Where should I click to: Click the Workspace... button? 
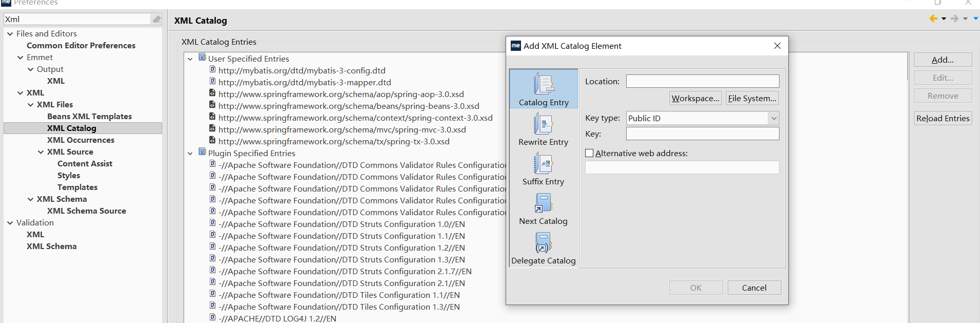point(695,98)
